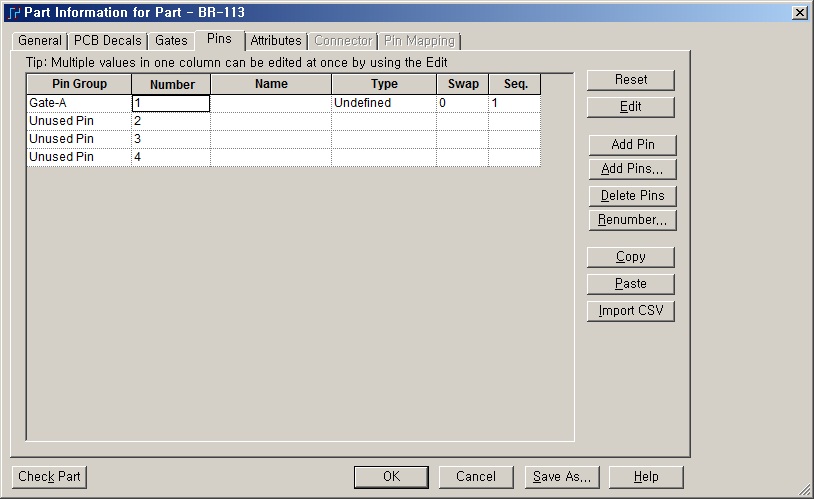Open the Renumber... dialog
The height and width of the screenshot is (499, 814).
630,220
